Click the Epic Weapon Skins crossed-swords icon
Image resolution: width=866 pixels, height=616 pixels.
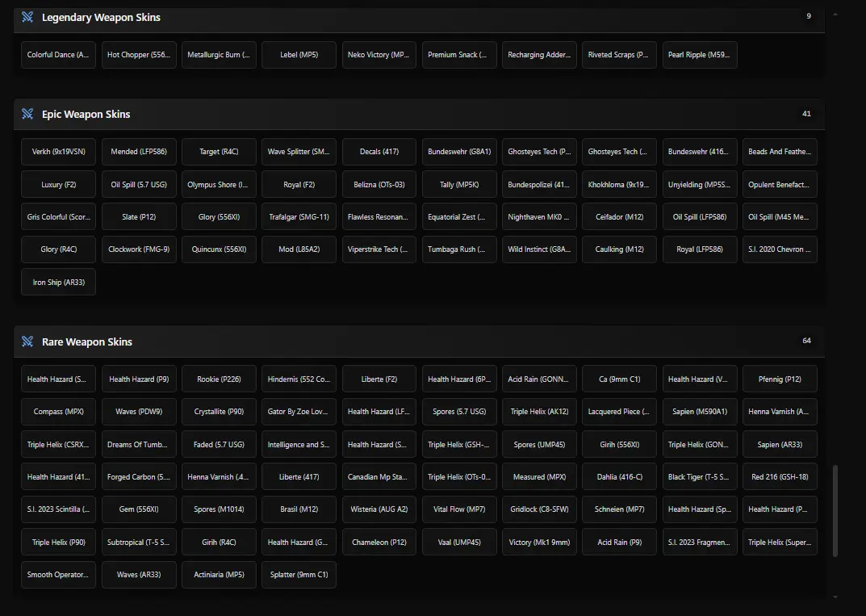pyautogui.click(x=27, y=114)
